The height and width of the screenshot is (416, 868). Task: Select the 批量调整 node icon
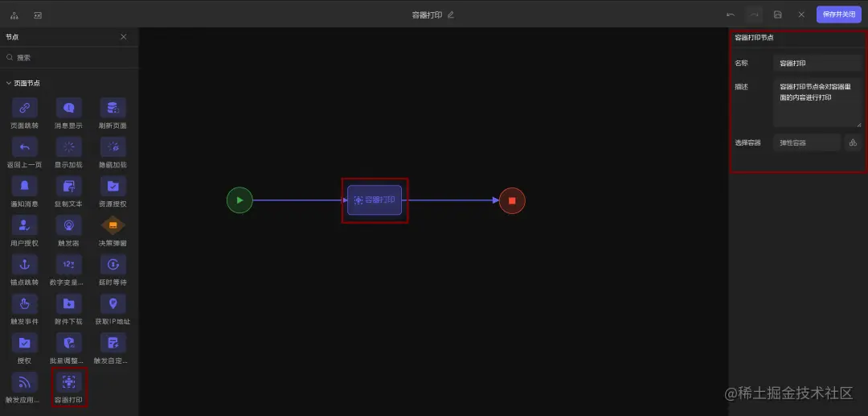tap(68, 344)
